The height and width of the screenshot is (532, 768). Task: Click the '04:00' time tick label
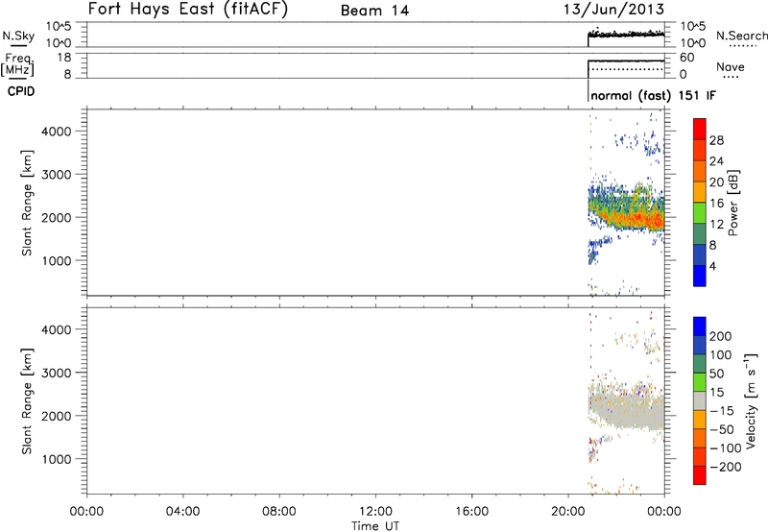click(183, 512)
